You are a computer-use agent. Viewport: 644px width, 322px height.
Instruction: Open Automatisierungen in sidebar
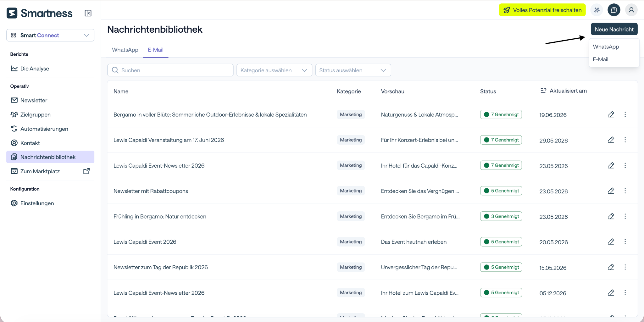[50, 129]
